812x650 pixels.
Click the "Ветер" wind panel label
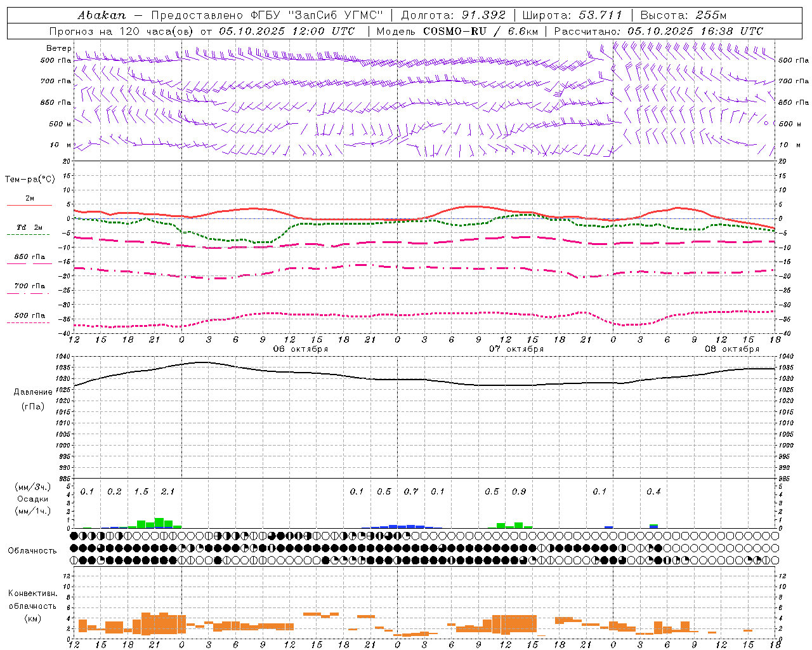[x=58, y=48]
